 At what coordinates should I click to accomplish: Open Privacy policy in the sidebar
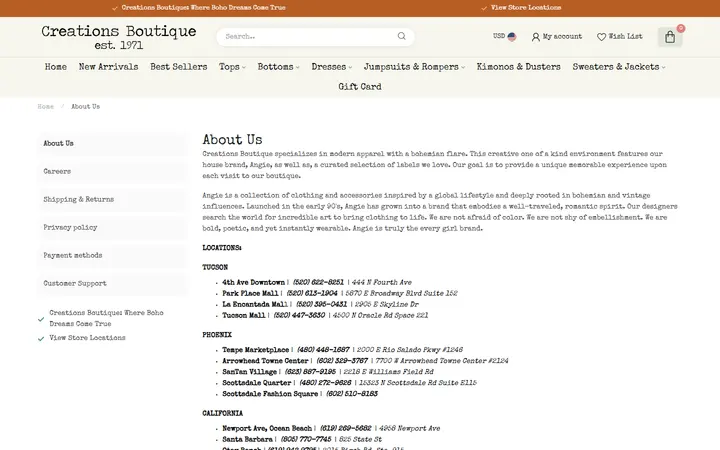pos(112,227)
